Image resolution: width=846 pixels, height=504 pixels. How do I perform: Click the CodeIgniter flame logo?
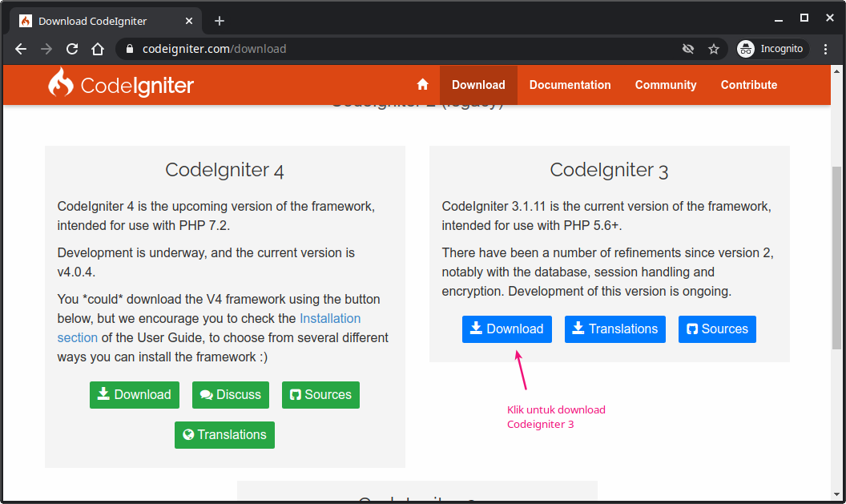[x=58, y=84]
